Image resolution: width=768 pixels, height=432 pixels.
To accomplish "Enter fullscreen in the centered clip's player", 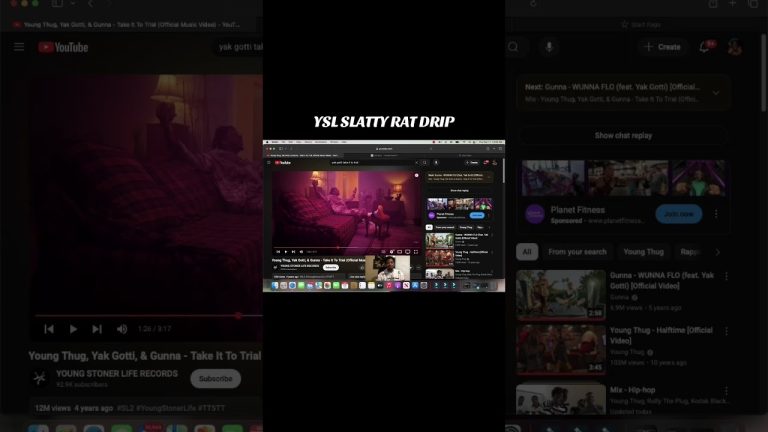I will point(416,252).
